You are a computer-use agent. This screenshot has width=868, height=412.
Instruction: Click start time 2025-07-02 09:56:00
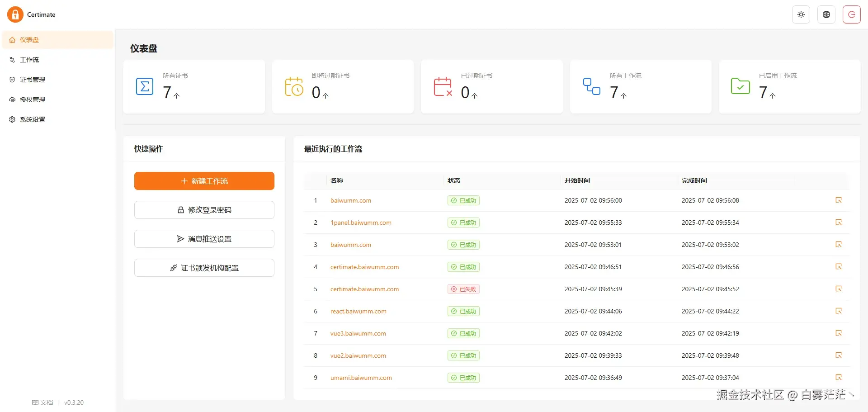pyautogui.click(x=593, y=200)
